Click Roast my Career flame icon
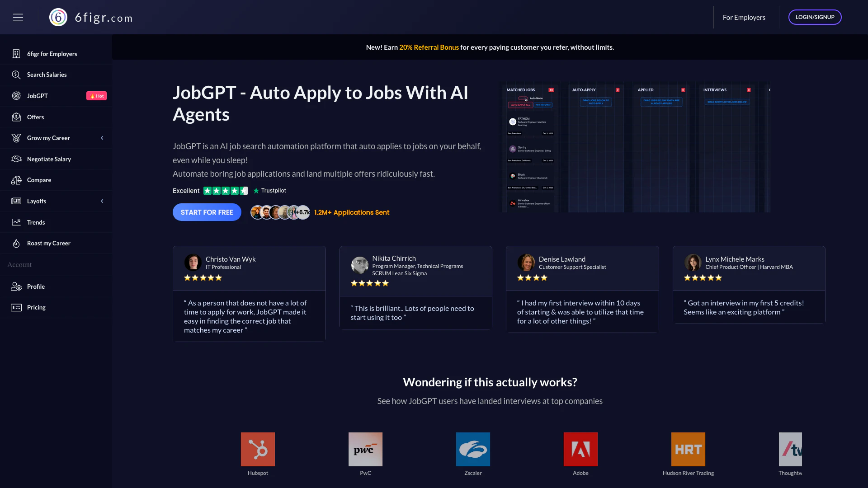The height and width of the screenshot is (488, 868). pos(16,243)
